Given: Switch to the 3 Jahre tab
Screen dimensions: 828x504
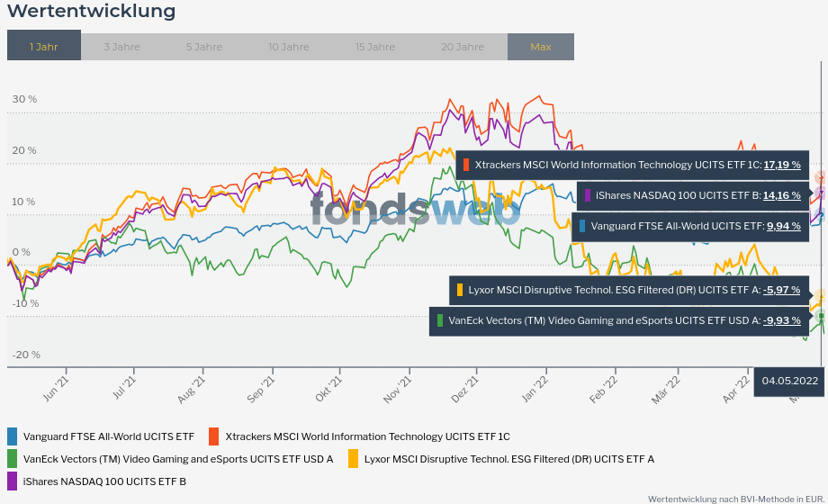Looking at the screenshot, I should [x=121, y=47].
